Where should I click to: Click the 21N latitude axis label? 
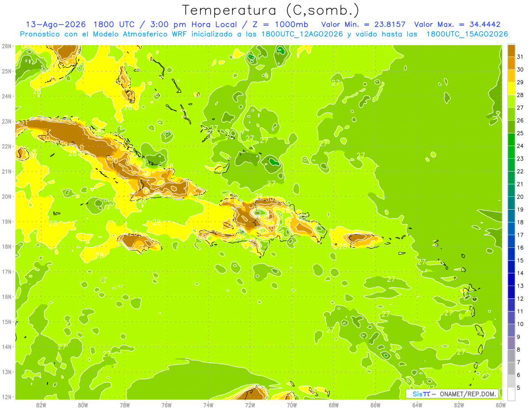pos(6,171)
